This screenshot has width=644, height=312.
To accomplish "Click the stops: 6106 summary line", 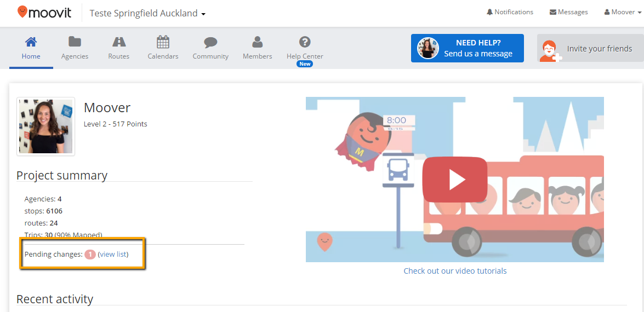I will [x=43, y=211].
